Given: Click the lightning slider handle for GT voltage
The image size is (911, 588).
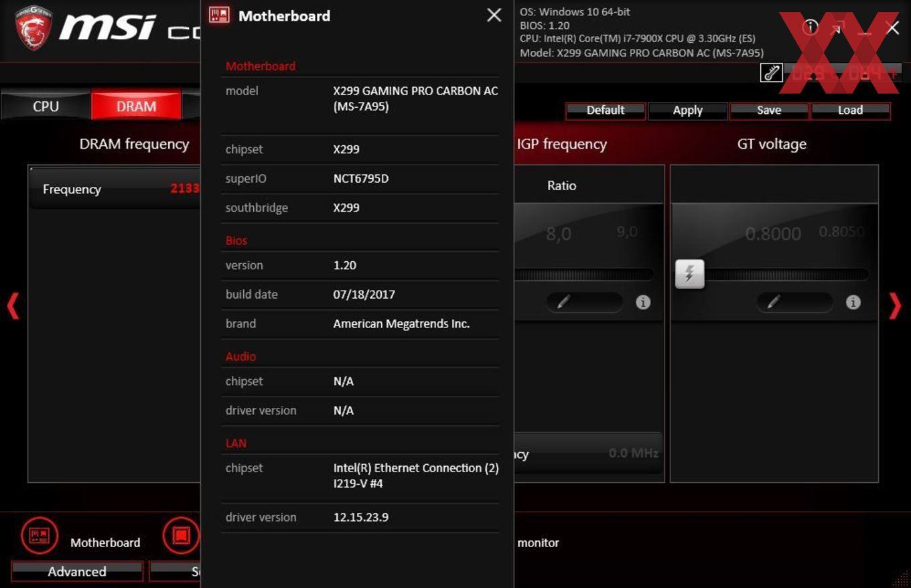Looking at the screenshot, I should point(689,274).
